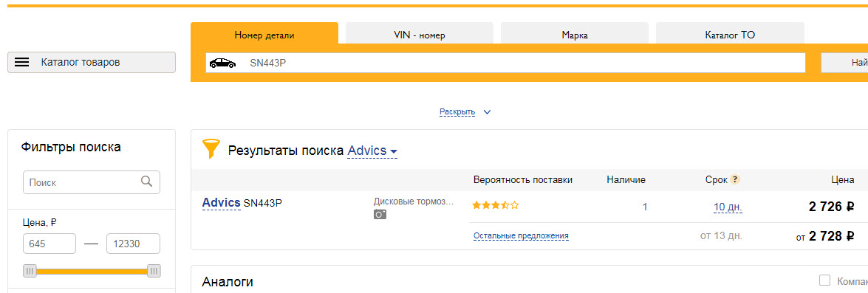868x293 pixels.
Task: Click the car icon in search field
Action: pyautogui.click(x=222, y=63)
